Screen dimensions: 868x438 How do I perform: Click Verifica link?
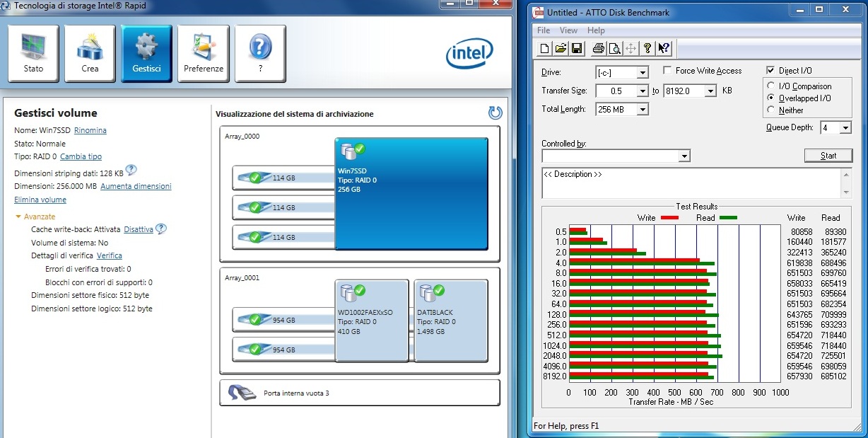coord(110,255)
